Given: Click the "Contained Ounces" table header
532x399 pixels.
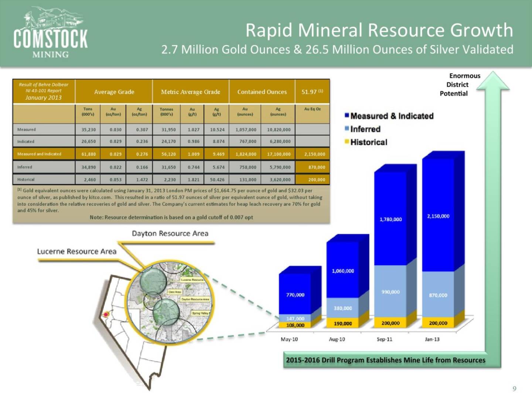Looking at the screenshot, I should 262,92.
